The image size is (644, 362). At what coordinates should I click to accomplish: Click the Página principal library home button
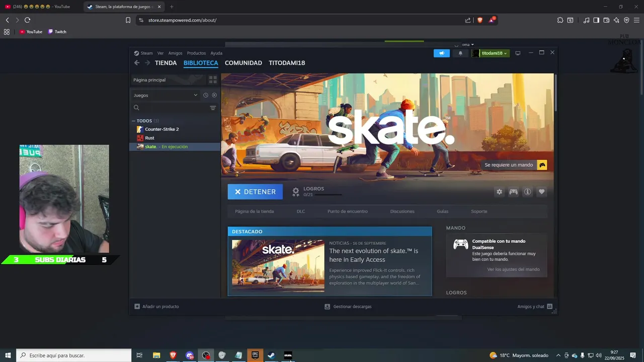168,80
